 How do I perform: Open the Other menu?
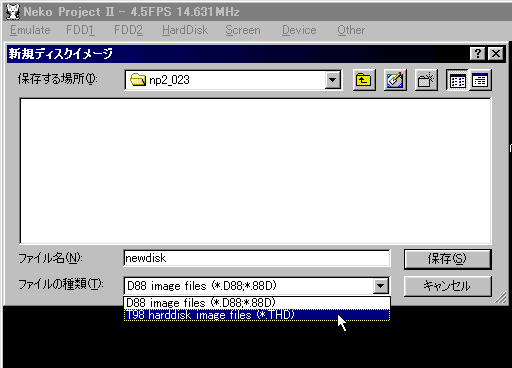(351, 30)
